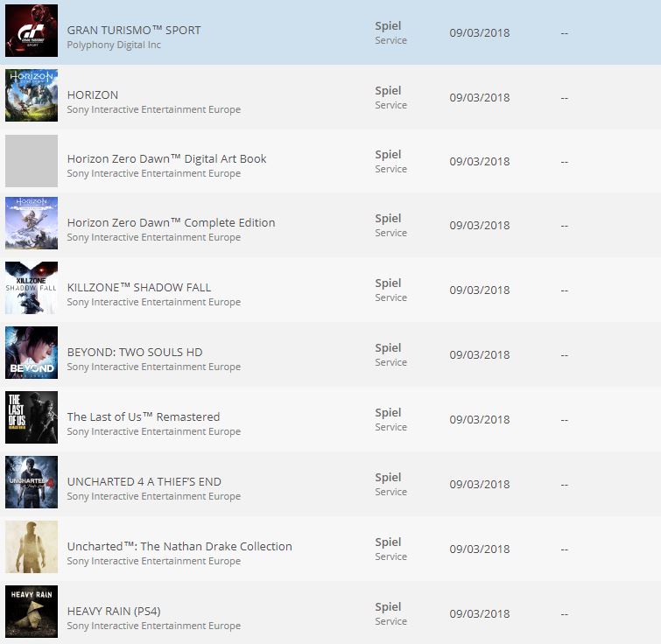Select the Nathan Drake Collection cover image
This screenshot has width=661, height=644.
click(32, 547)
